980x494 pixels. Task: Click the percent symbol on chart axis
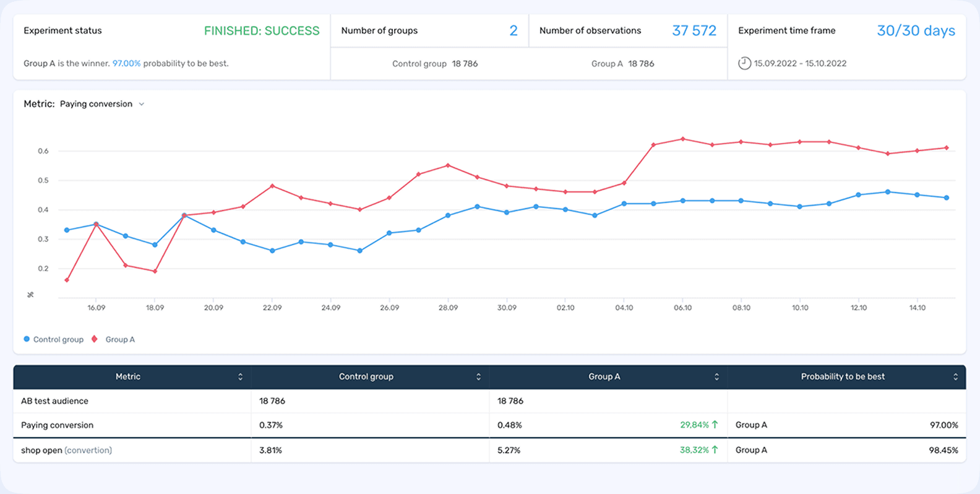(30, 295)
